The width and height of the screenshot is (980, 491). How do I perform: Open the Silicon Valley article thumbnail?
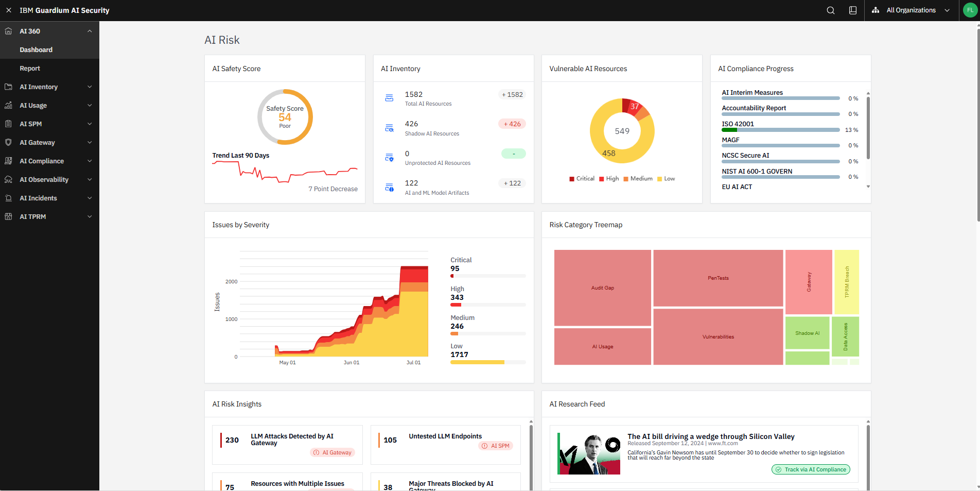tap(589, 453)
